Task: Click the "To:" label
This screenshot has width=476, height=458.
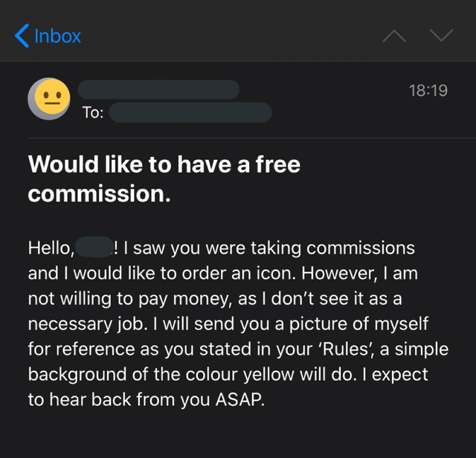Action: coord(92,113)
